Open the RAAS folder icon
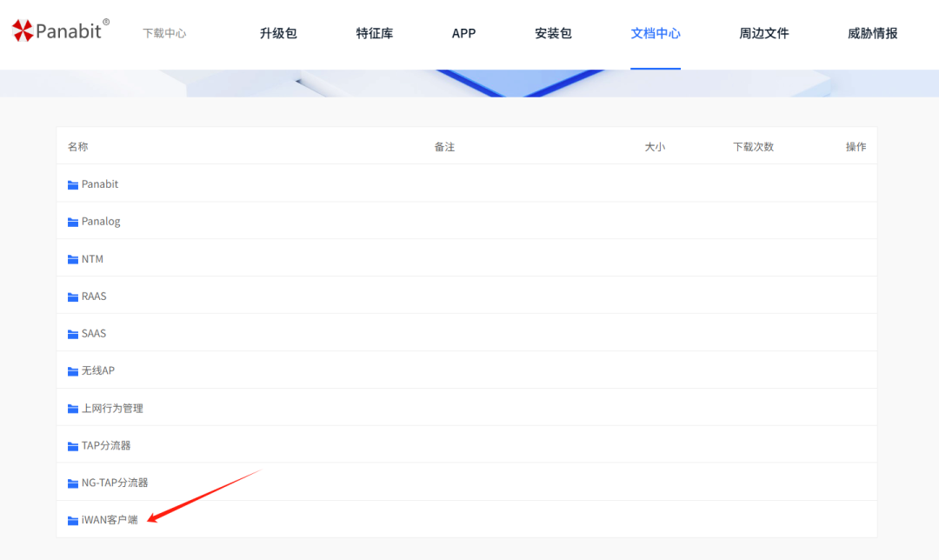The width and height of the screenshot is (939, 560). tap(73, 296)
